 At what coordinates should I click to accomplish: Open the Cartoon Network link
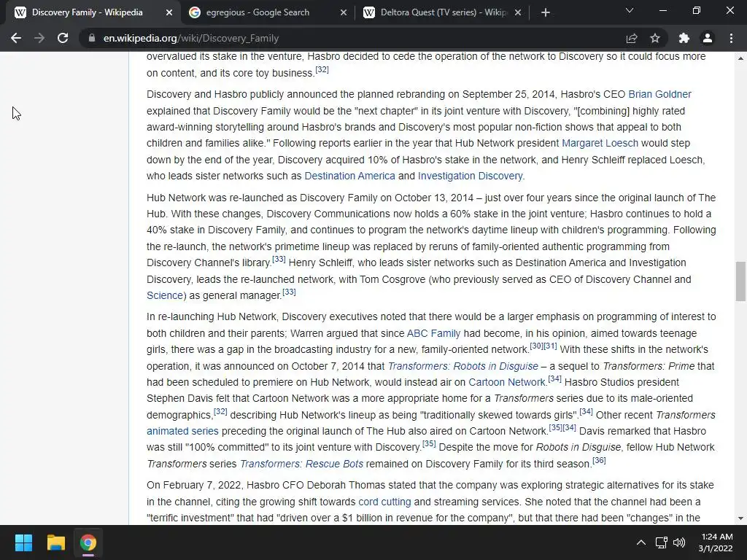(x=507, y=382)
